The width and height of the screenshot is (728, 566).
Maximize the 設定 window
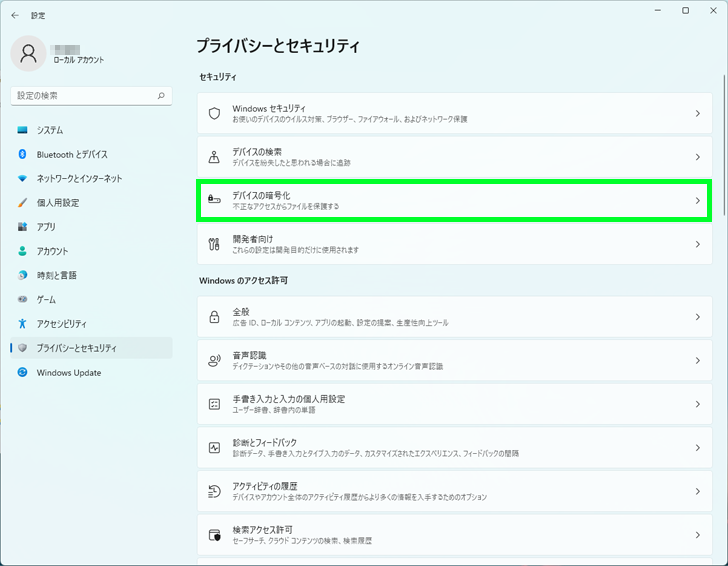point(685,11)
